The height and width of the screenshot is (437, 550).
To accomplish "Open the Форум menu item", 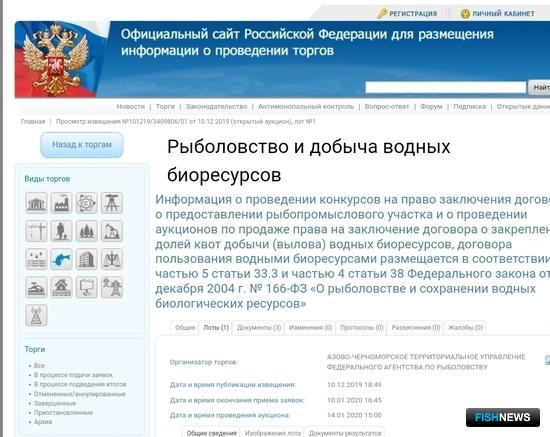I will click(431, 106).
